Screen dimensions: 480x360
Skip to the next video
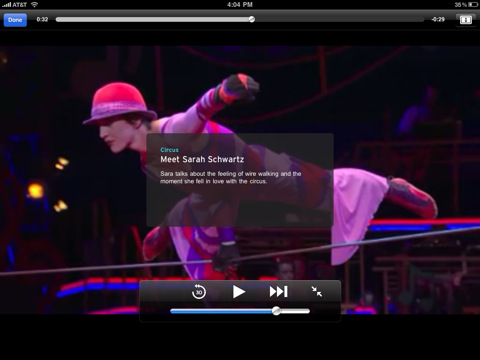point(279,292)
